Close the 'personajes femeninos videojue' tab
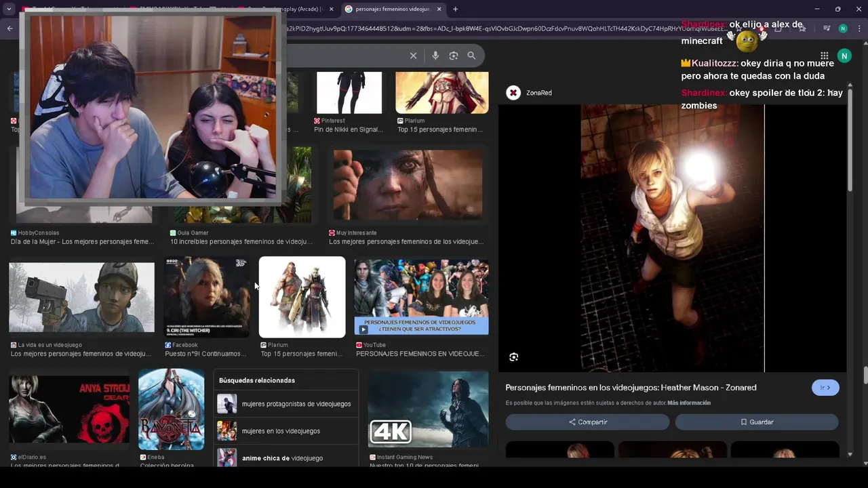The image size is (868, 488). [439, 9]
